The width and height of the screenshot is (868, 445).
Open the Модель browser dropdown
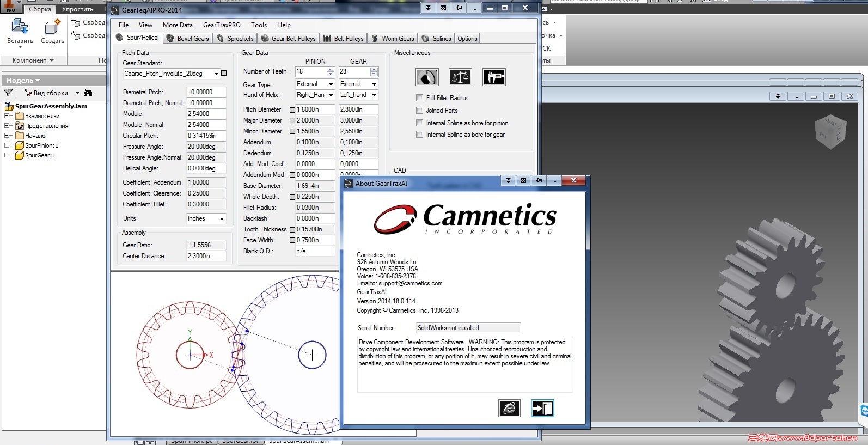point(23,81)
